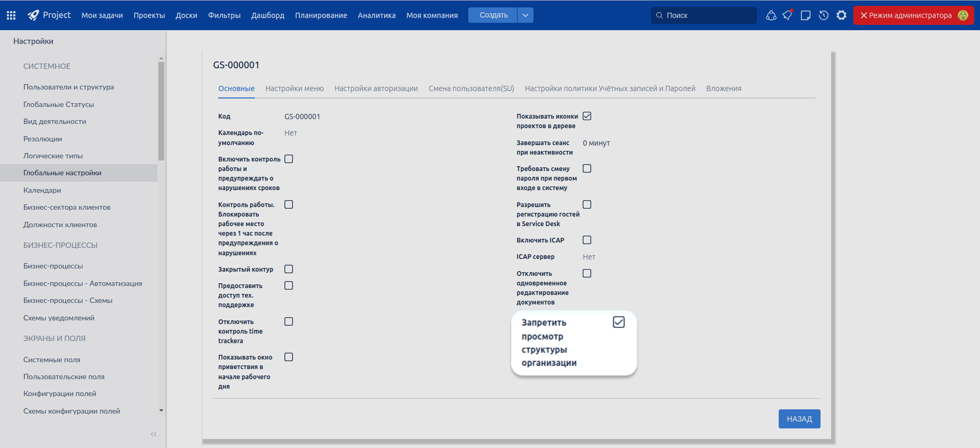
Task: Open the settings gear icon
Action: [x=842, y=15]
